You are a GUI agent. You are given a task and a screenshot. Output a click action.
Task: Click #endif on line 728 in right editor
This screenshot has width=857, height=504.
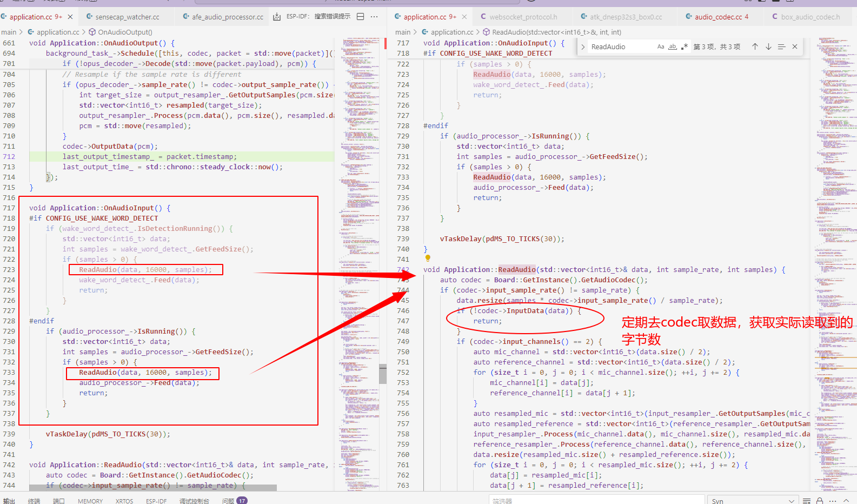(436, 125)
